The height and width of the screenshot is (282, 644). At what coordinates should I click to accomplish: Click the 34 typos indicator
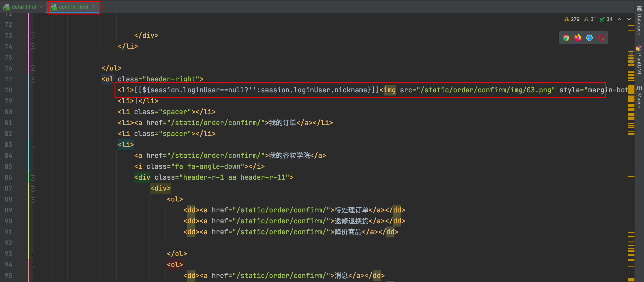coord(606,19)
